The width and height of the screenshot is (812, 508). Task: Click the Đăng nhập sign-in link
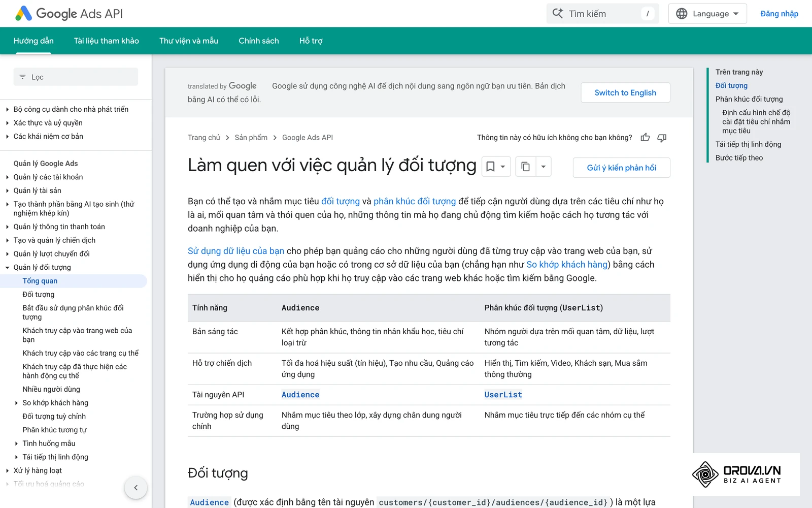tap(779, 14)
